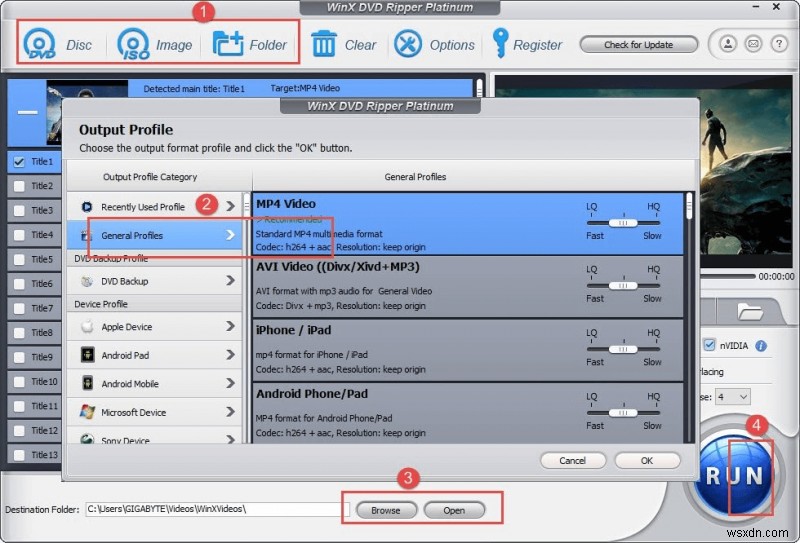Click the Check for Update button
800x543 pixels.
[x=638, y=44]
